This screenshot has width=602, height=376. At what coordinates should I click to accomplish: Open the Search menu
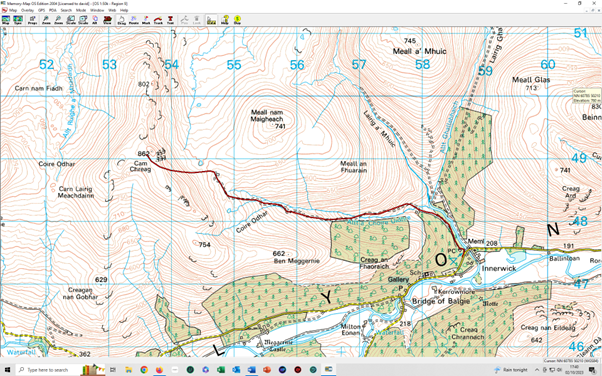click(66, 10)
